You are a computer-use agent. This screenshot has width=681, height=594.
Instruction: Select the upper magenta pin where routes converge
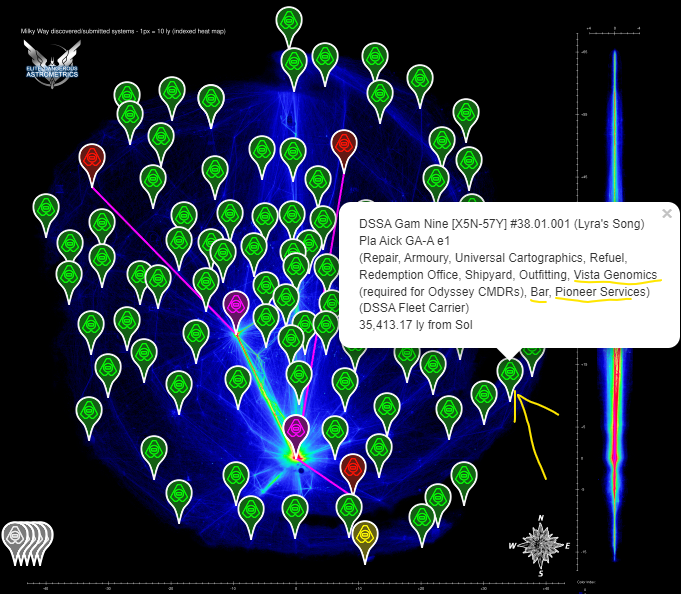(x=236, y=312)
